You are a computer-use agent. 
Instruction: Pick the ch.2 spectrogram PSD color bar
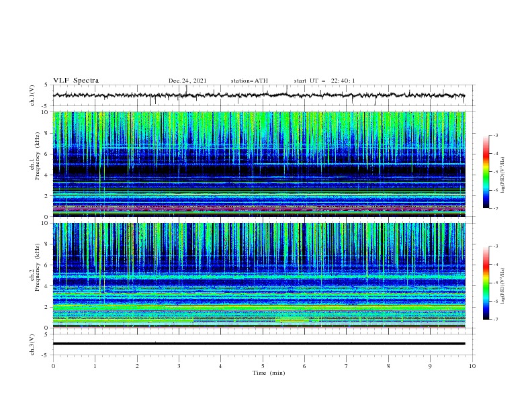[486, 283]
